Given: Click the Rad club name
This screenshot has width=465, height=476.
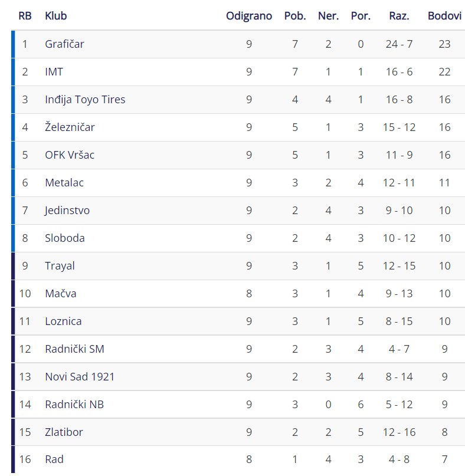Looking at the screenshot, I should (54, 459).
